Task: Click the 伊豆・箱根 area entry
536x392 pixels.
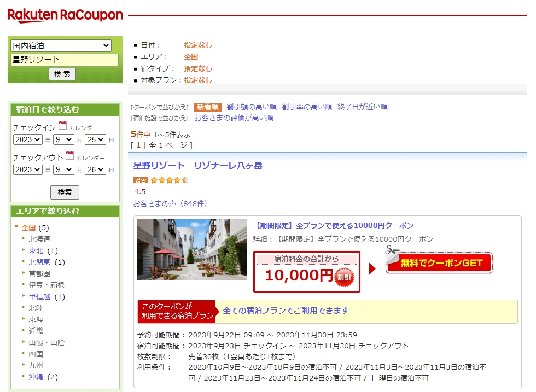Action: pos(46,285)
